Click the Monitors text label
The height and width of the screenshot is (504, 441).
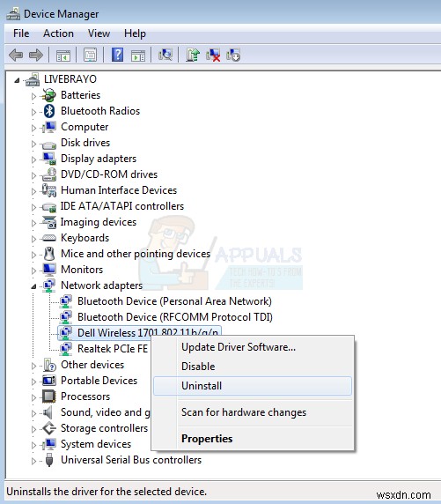coord(82,270)
